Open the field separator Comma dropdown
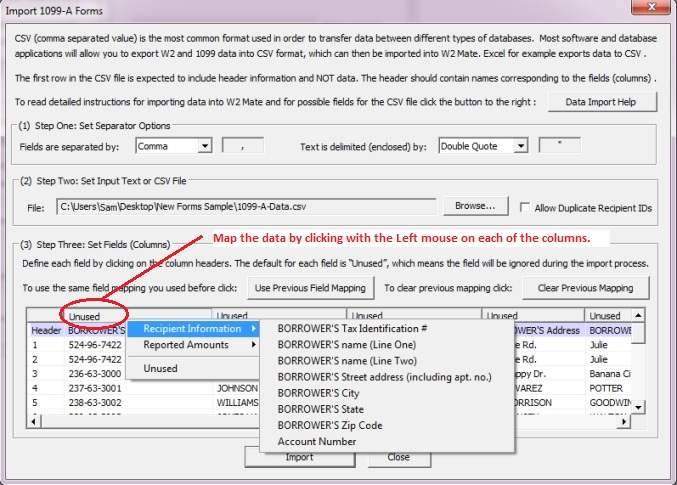 pyautogui.click(x=205, y=146)
